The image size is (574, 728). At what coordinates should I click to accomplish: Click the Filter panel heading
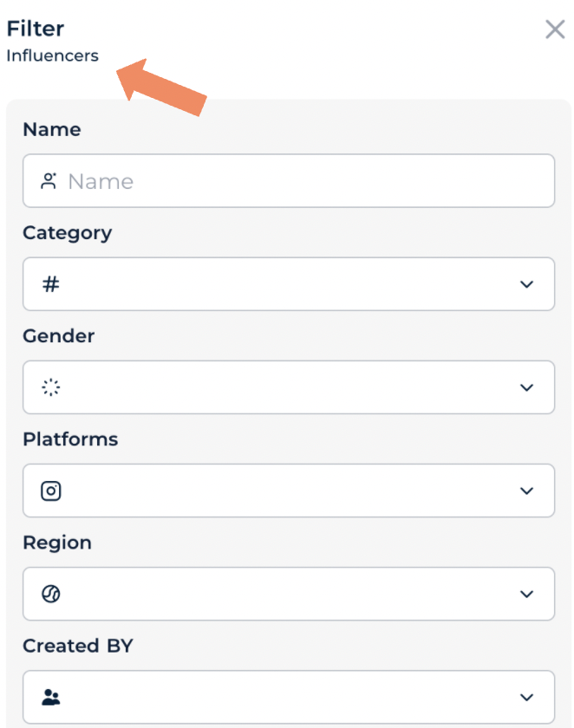coord(36,29)
